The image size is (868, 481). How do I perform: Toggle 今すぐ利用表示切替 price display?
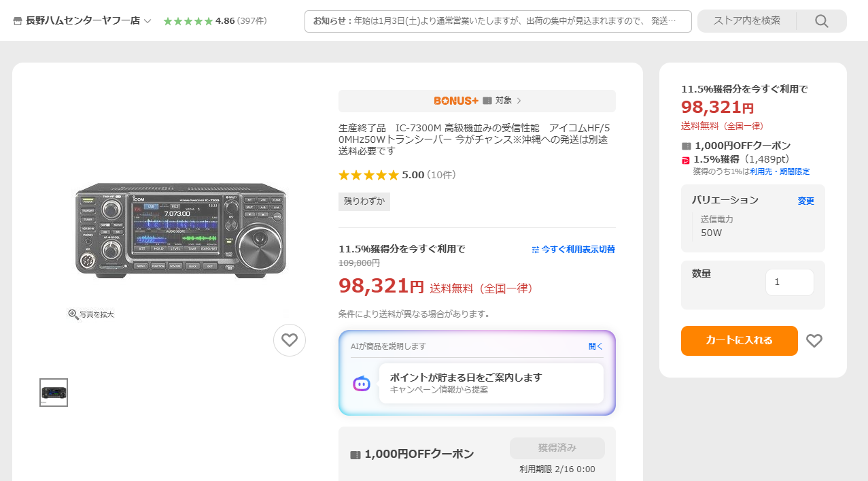(573, 250)
